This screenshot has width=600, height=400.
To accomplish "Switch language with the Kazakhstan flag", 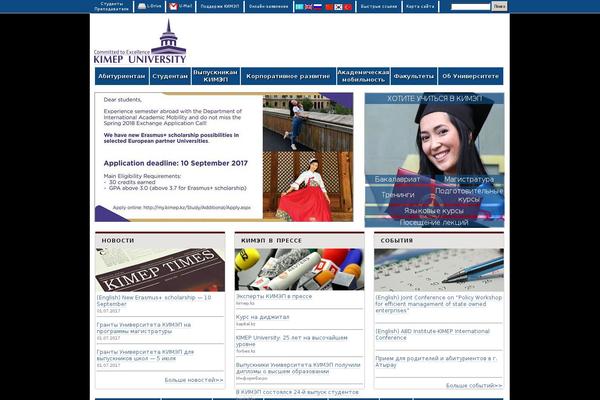I will [299, 7].
